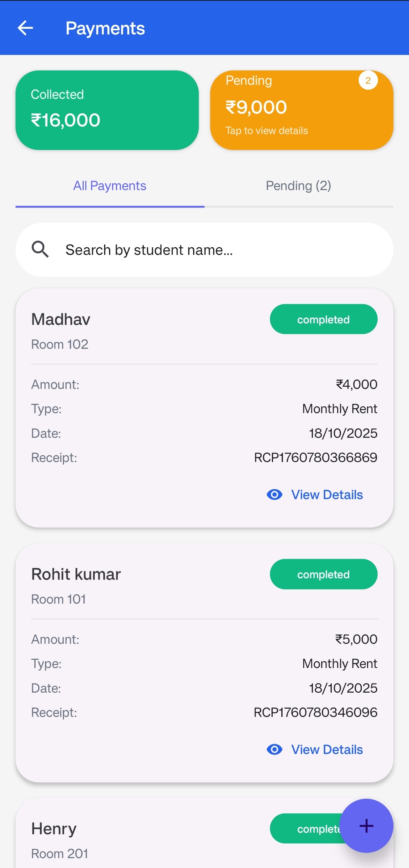Tap the Payments page title

pos(105,28)
